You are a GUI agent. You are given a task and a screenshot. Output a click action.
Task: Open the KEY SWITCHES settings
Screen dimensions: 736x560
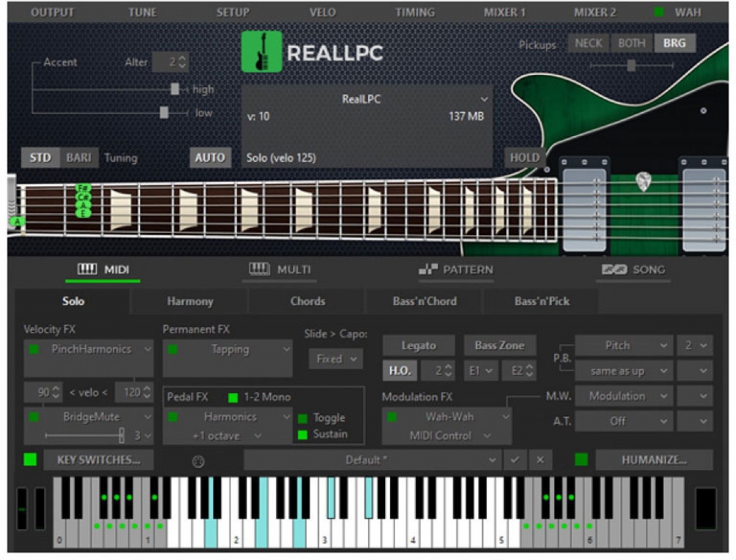coord(99,460)
